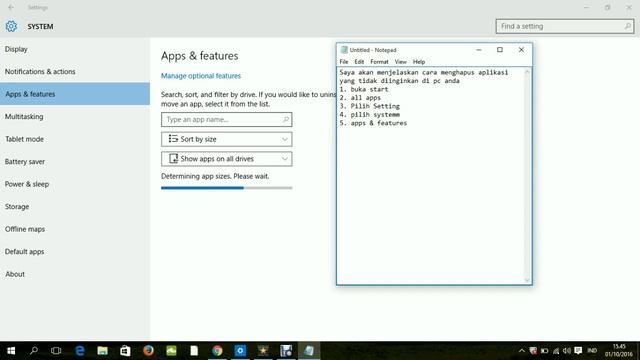Click the SYSTEM gear icon

point(11,26)
